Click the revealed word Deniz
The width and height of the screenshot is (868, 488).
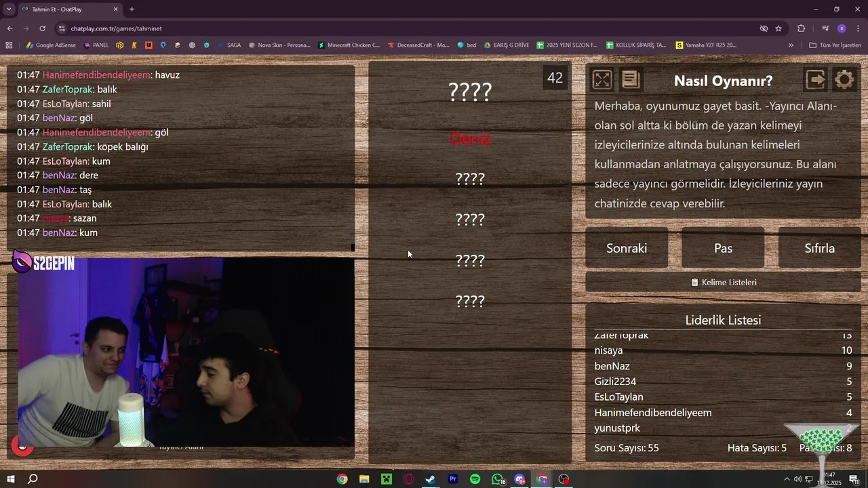tap(470, 138)
